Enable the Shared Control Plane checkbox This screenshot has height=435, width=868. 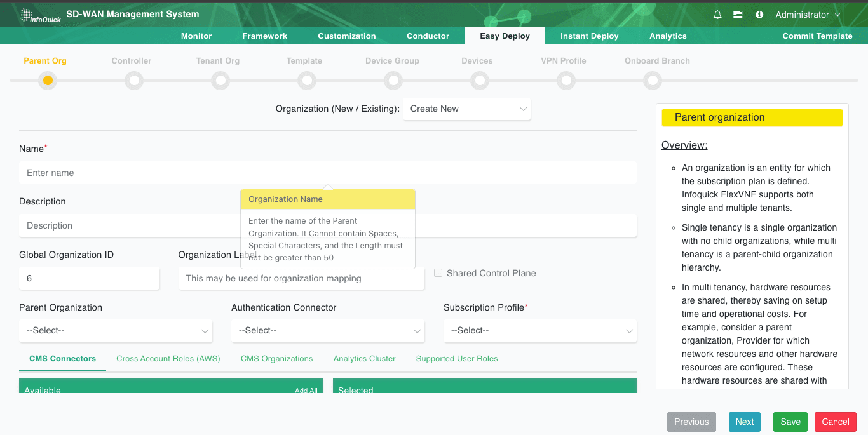(438, 273)
